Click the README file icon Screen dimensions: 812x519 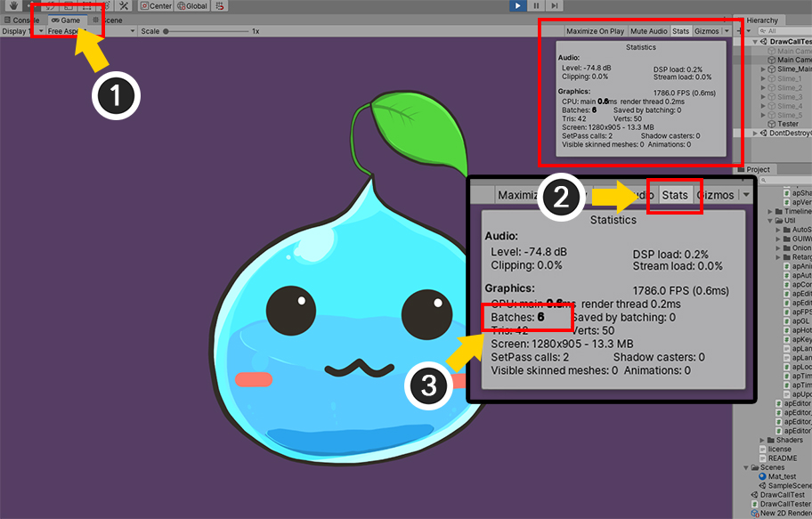pyautogui.click(x=762, y=458)
